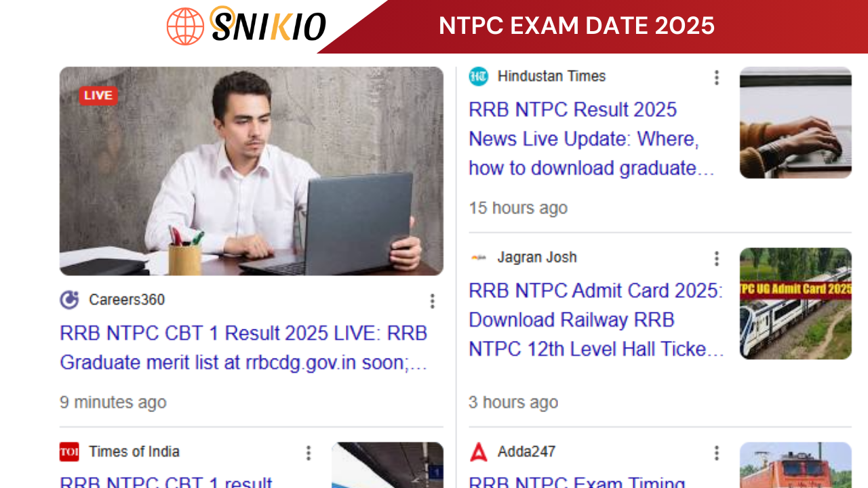Click the SNIKIO wordmark logo
Viewport: 868px width, 488px height.
click(x=268, y=25)
